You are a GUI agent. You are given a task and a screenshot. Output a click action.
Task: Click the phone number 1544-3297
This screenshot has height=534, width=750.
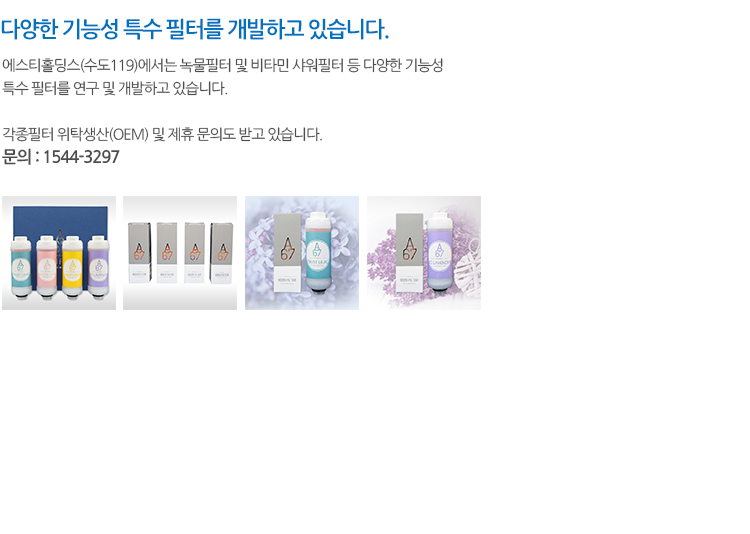coord(81,157)
